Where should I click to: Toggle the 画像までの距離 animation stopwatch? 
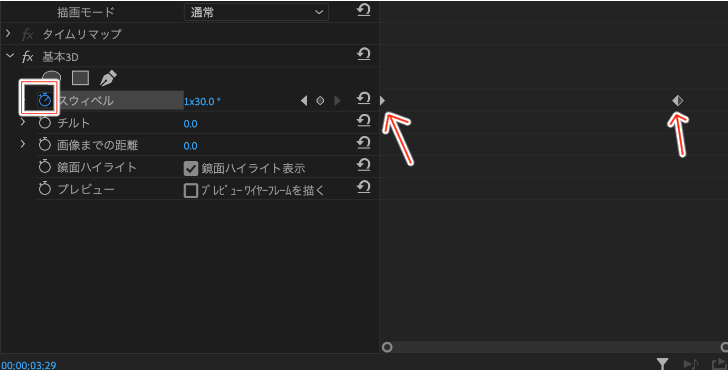pos(45,144)
